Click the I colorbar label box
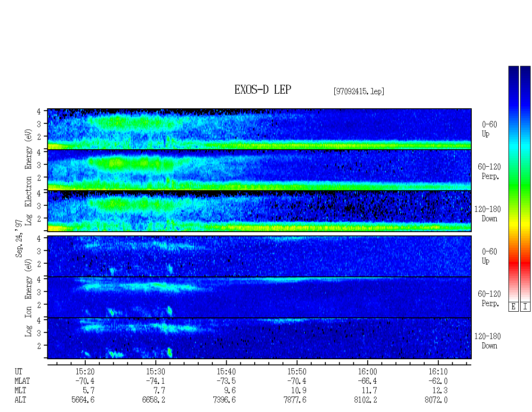The image size is (532, 412). (525, 307)
